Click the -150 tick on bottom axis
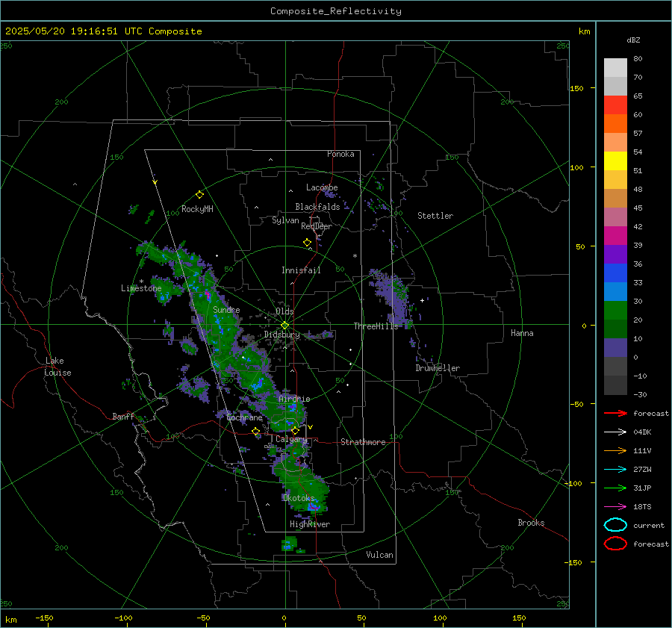This screenshot has height=628, width=672. coord(44,618)
